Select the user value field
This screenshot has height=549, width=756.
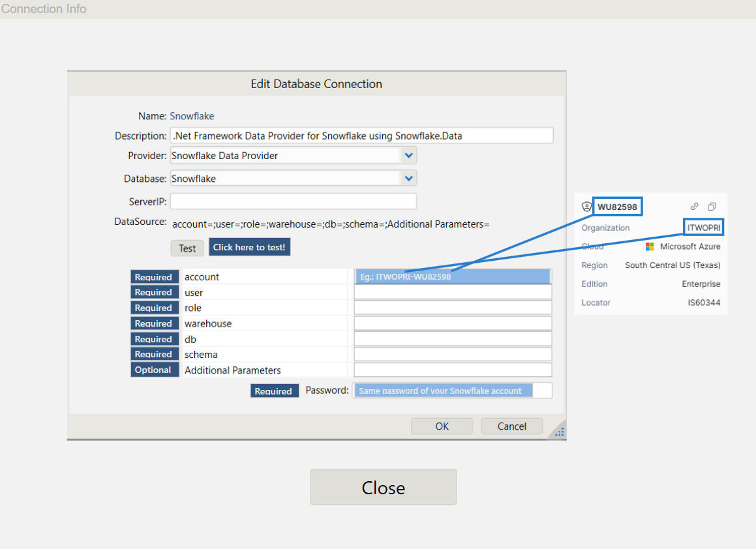click(x=453, y=292)
